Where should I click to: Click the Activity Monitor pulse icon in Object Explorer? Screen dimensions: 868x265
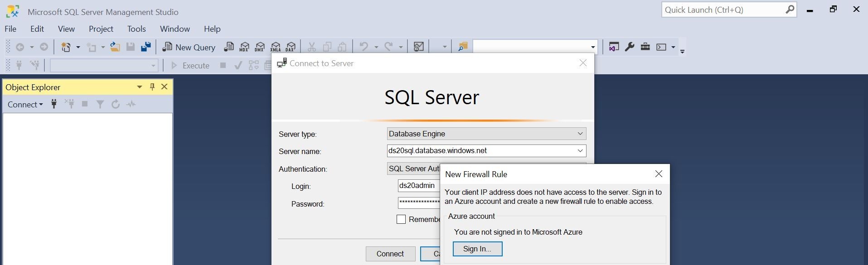pyautogui.click(x=131, y=104)
